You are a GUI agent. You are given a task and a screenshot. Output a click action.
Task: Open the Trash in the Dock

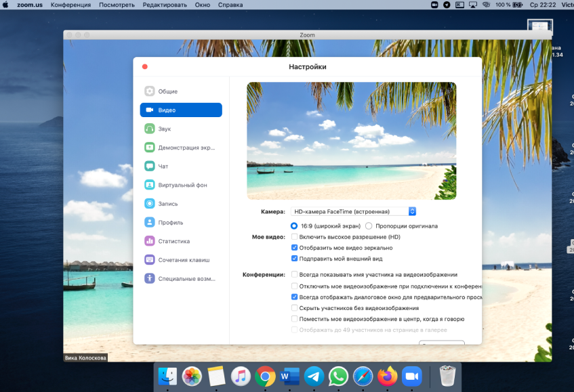pyautogui.click(x=447, y=376)
